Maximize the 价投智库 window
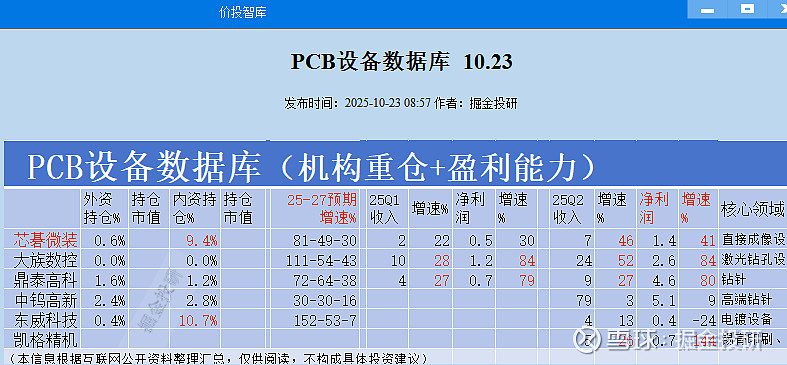Image resolution: width=787 pixels, height=365 pixels. pyautogui.click(x=748, y=10)
